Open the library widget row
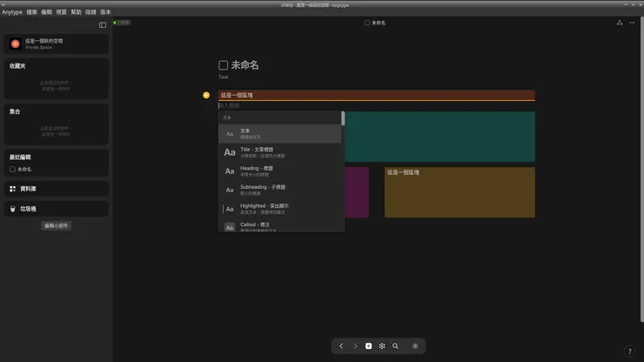This screenshot has width=644, height=362. click(x=57, y=189)
